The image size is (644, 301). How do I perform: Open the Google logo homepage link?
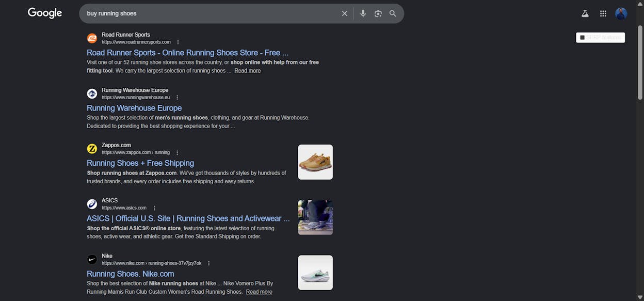coord(45,13)
